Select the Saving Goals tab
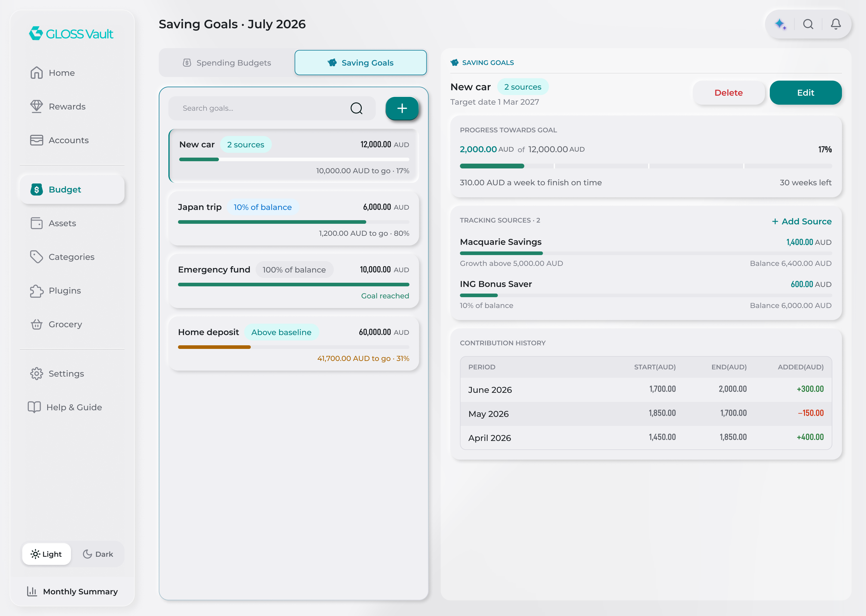Viewport: 866px width, 616px height. [x=361, y=63]
